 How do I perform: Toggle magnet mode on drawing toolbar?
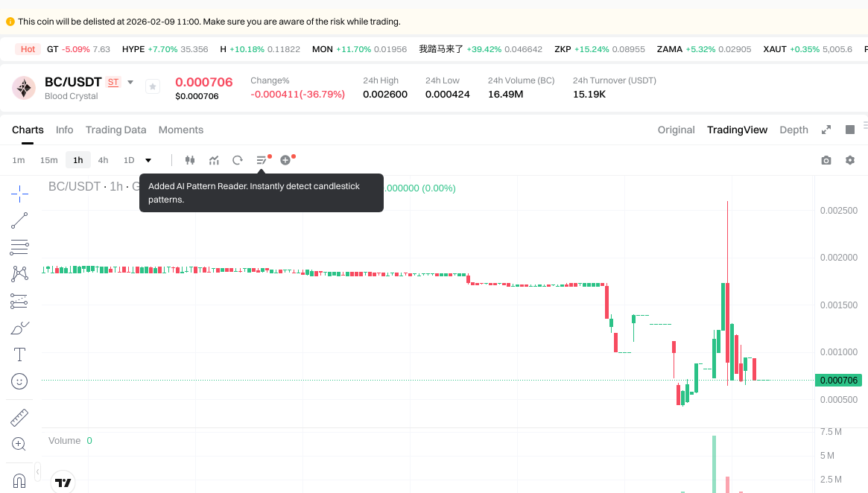(x=19, y=480)
